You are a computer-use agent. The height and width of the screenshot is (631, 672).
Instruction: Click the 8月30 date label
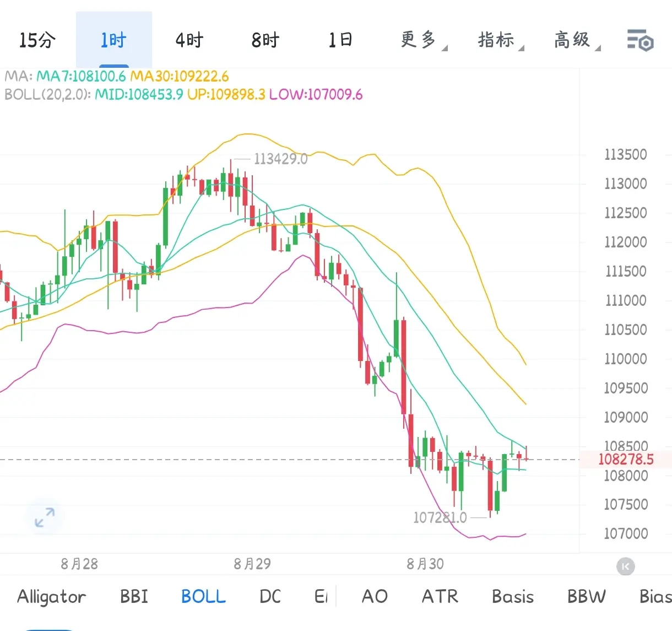point(425,564)
